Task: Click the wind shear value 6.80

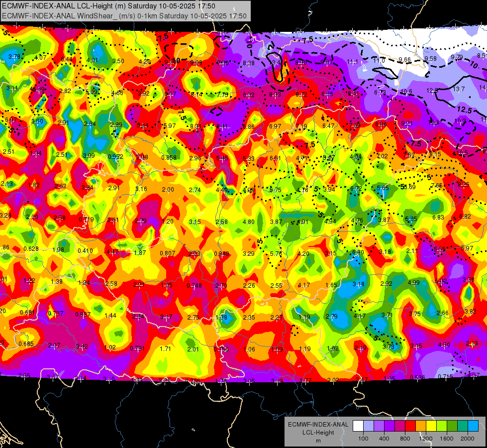Action: click(x=358, y=252)
